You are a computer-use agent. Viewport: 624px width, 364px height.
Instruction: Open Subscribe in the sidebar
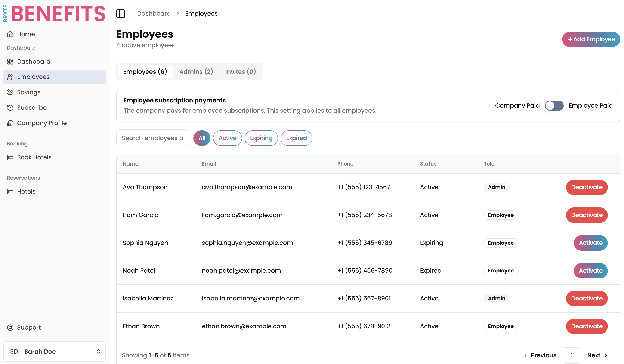point(55,108)
